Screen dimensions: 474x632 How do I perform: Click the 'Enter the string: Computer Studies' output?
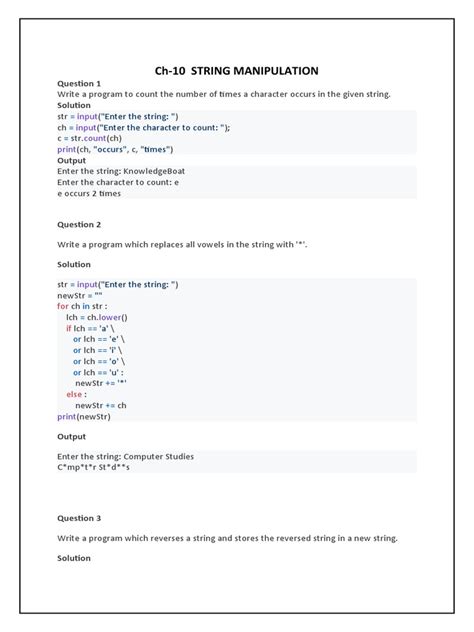tap(125, 457)
